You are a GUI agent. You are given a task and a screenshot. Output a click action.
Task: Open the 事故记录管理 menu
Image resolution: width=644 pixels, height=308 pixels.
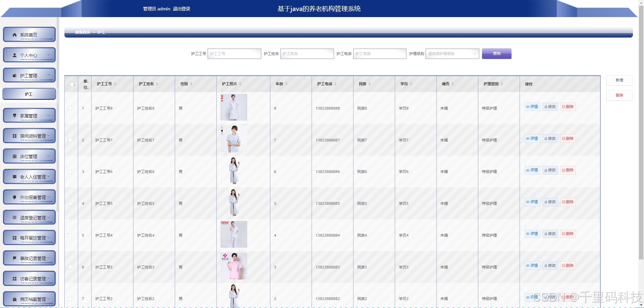coord(29,258)
